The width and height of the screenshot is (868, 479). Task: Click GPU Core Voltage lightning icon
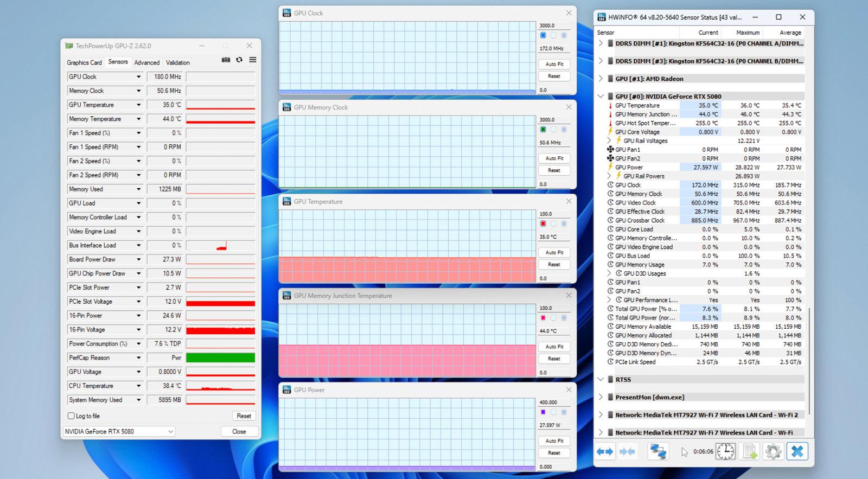pyautogui.click(x=610, y=132)
